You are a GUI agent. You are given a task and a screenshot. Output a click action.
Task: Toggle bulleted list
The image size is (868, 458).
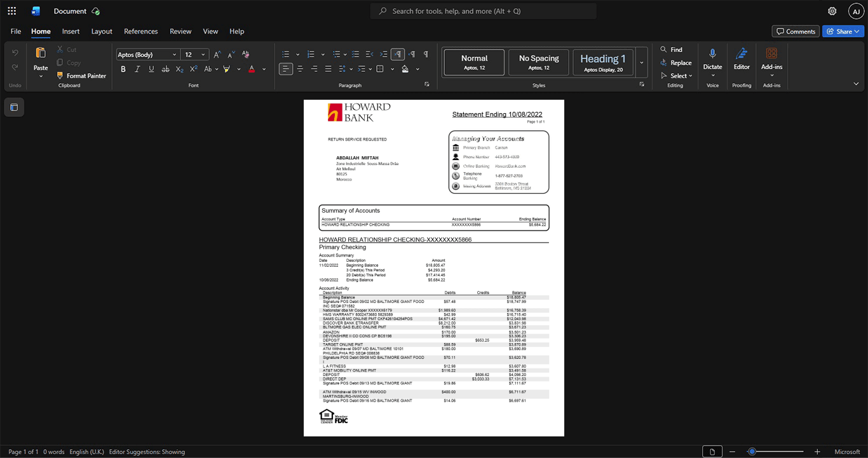click(x=286, y=55)
